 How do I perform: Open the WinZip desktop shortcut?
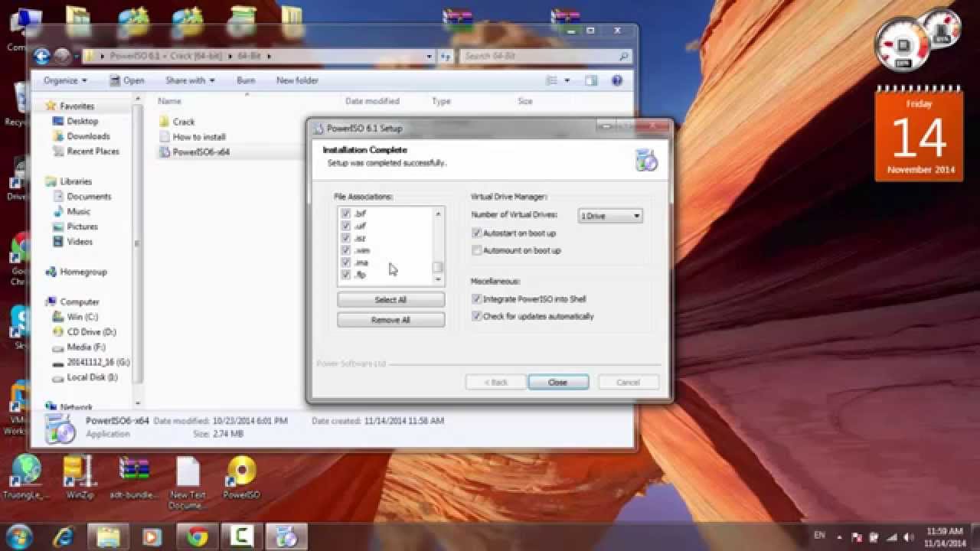tap(80, 478)
